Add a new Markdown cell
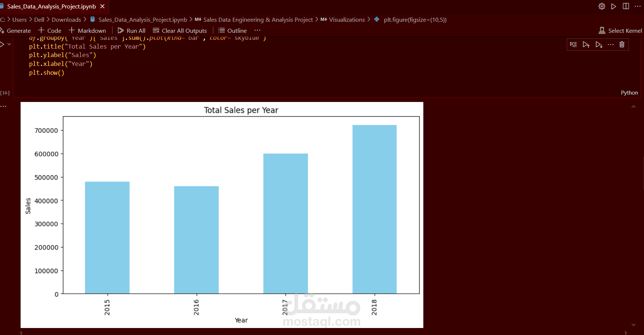 (87, 31)
